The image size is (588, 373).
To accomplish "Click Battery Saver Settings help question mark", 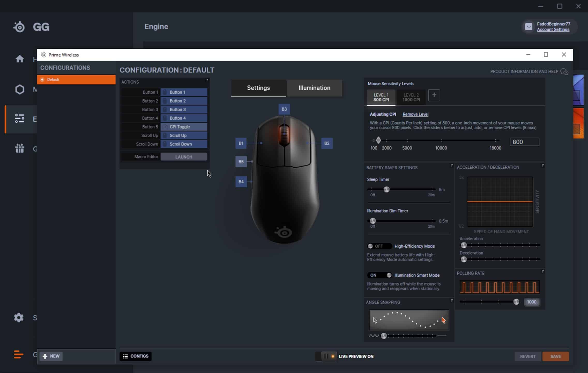I will (452, 165).
